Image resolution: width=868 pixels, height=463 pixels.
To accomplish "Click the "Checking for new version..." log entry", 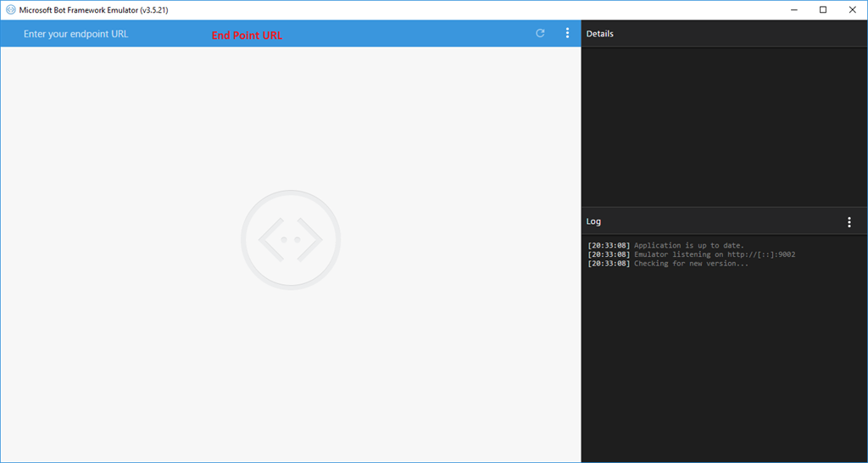I will [x=668, y=264].
